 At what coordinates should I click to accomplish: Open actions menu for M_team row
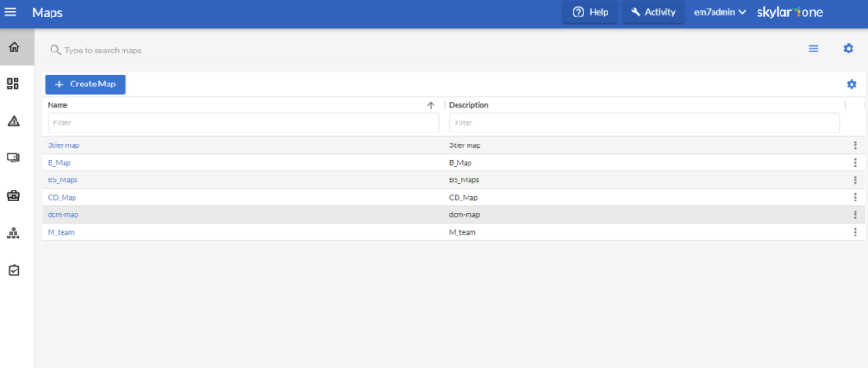point(855,232)
